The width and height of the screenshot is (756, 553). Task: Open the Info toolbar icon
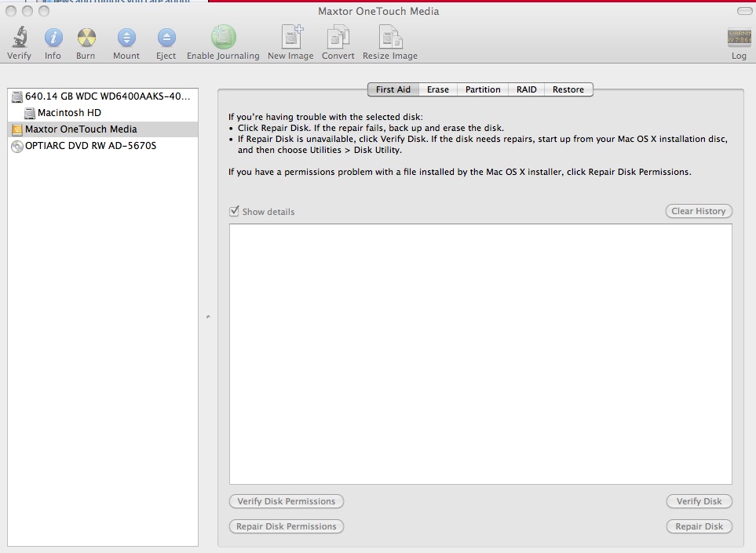tap(53, 38)
